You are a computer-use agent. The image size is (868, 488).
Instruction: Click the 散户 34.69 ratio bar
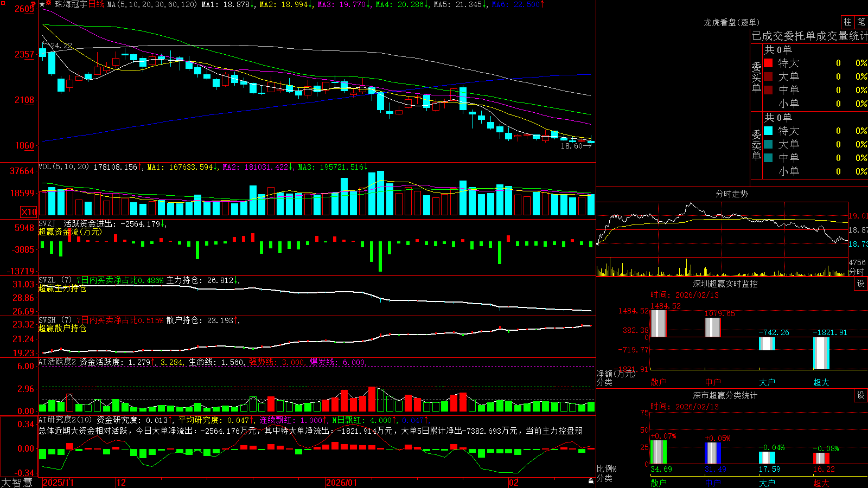pos(658,452)
